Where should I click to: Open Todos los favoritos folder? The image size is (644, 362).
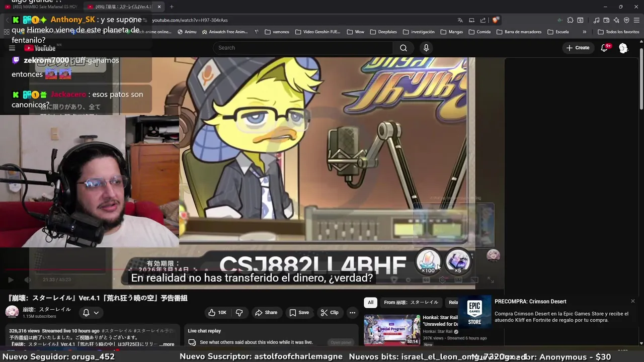[618, 32]
